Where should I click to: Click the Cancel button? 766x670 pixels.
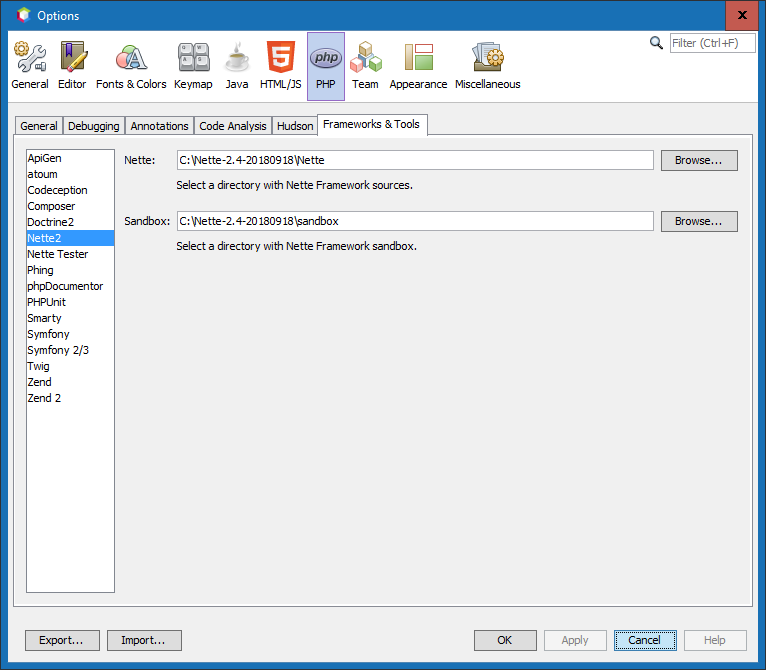tap(645, 640)
